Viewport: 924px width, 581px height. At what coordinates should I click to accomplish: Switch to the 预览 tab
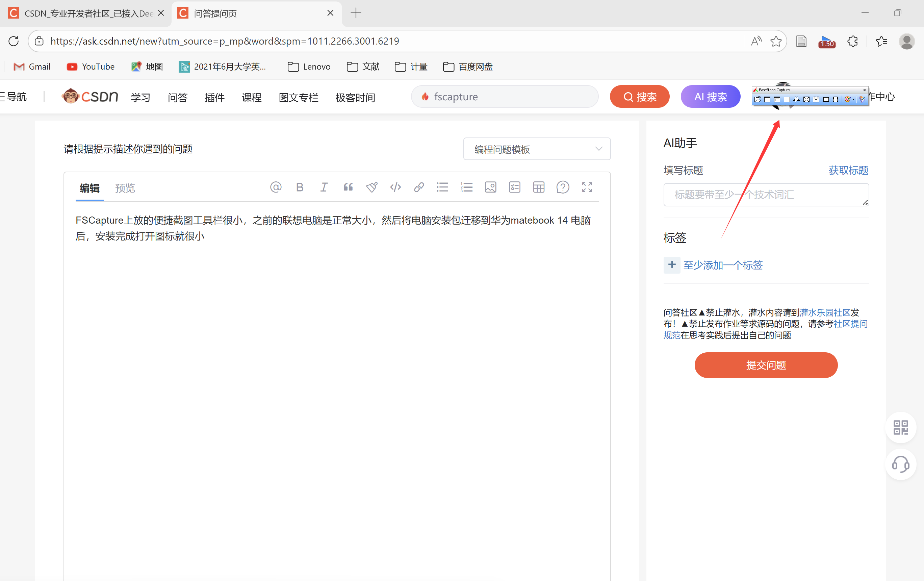click(125, 188)
